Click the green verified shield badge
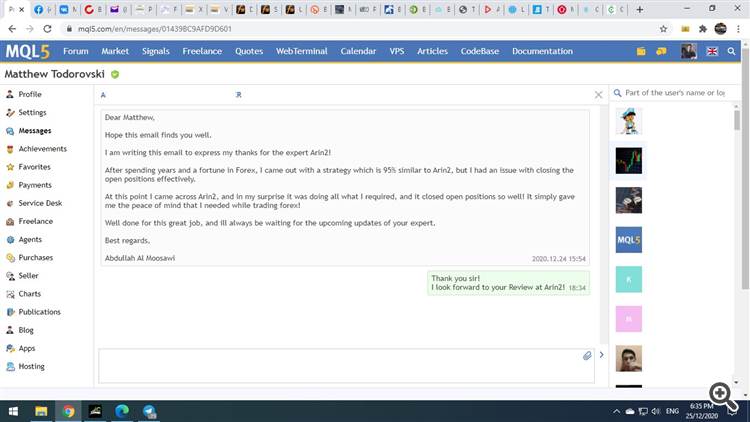The width and height of the screenshot is (750, 422). click(x=115, y=75)
